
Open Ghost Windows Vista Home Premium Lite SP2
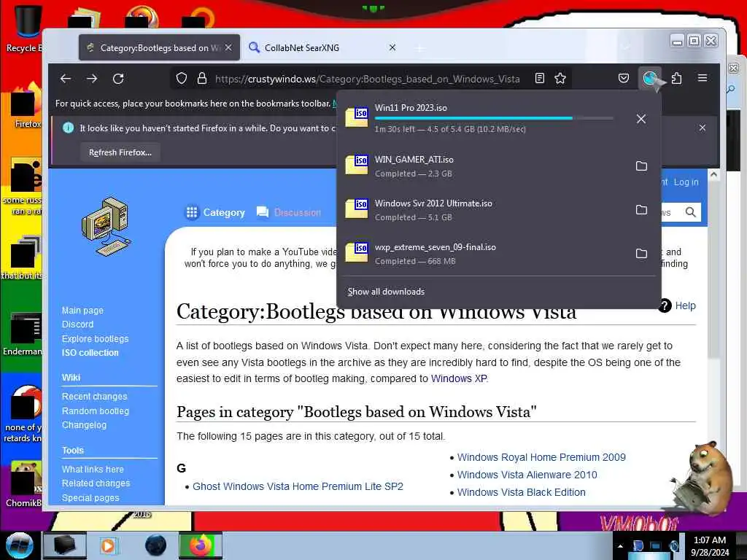[x=298, y=486]
